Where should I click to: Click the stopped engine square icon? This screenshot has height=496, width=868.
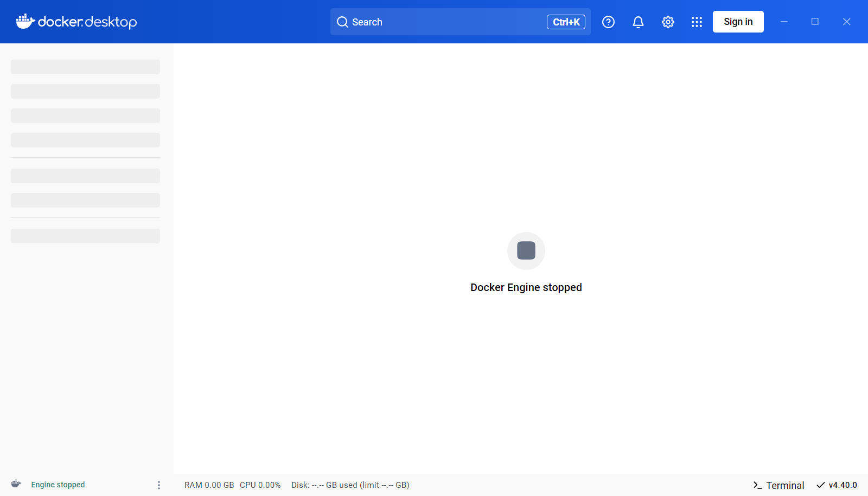pos(526,250)
